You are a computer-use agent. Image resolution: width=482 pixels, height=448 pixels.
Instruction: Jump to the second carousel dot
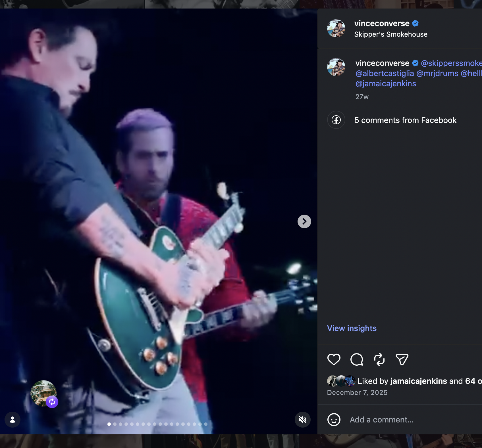pos(115,424)
